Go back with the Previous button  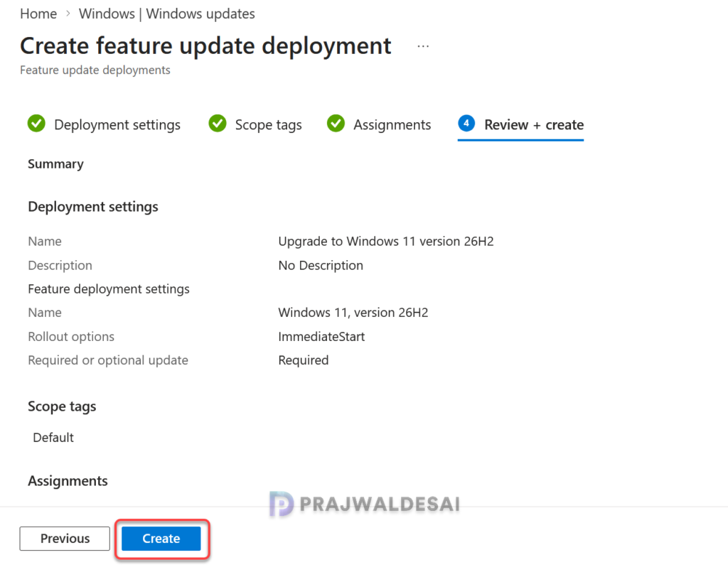tap(65, 539)
